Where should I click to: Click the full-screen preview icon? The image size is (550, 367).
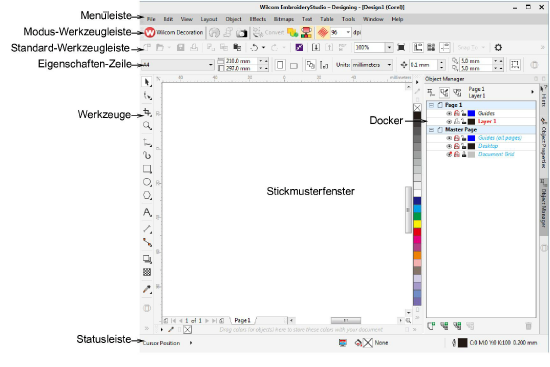401,47
